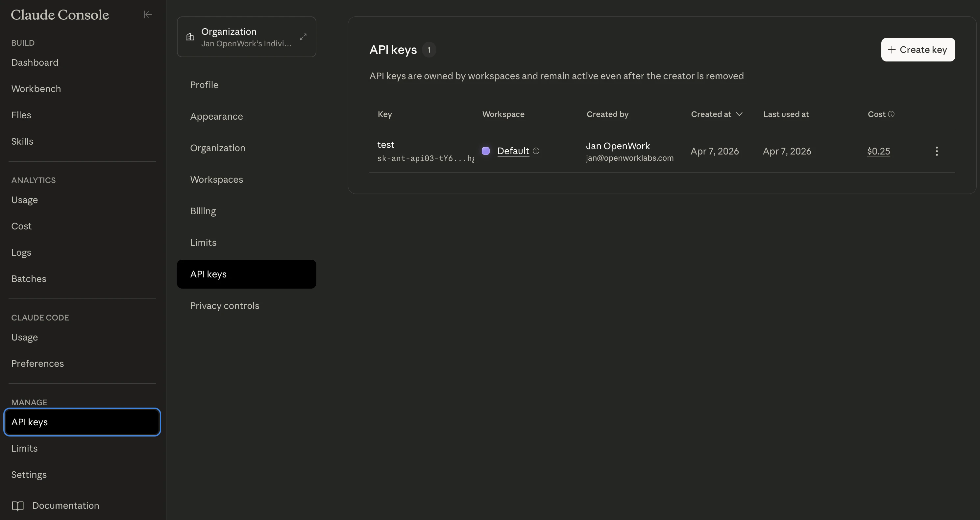Change sorting with the Created at chevron
Screen dimensions: 980x520
point(739,114)
